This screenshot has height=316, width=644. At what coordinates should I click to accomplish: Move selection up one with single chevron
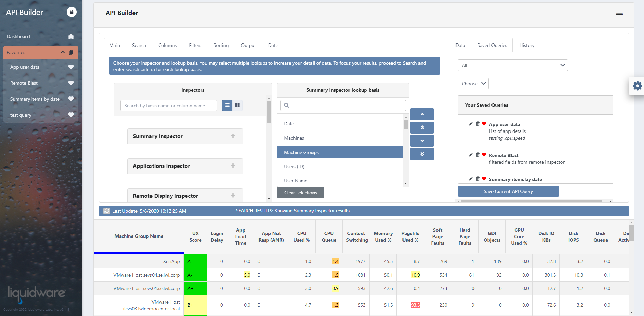tap(422, 114)
